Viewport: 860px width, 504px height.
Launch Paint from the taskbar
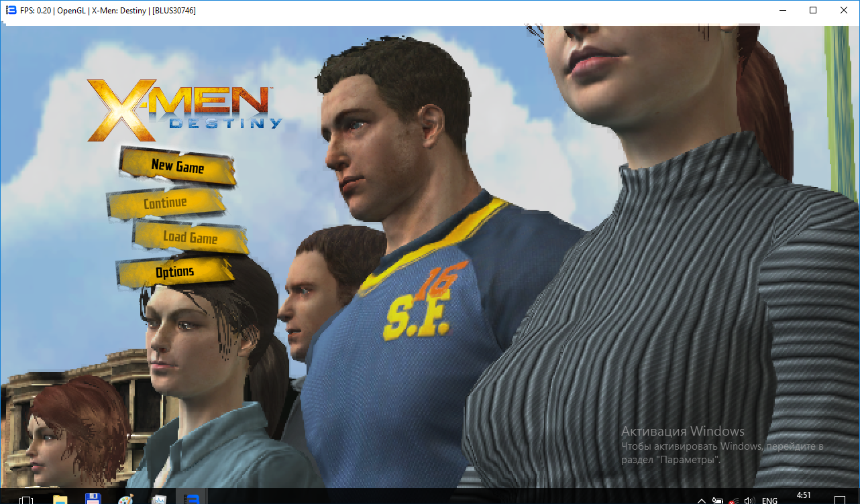pyautogui.click(x=126, y=500)
